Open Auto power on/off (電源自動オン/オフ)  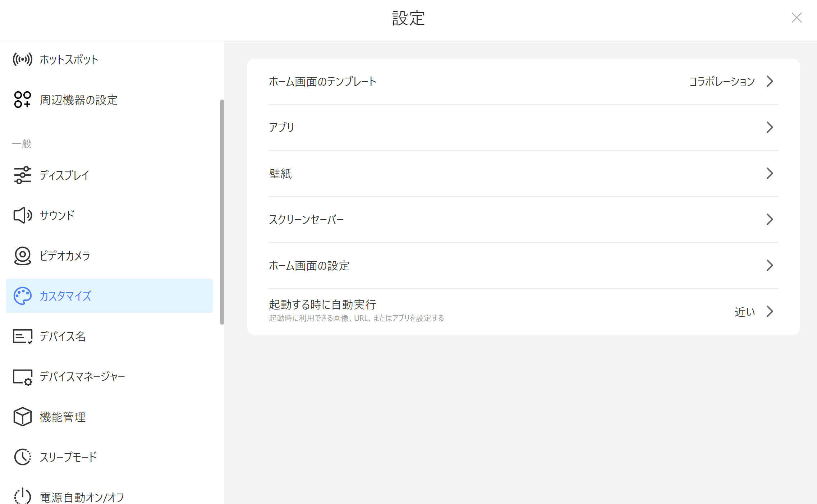[x=82, y=497]
